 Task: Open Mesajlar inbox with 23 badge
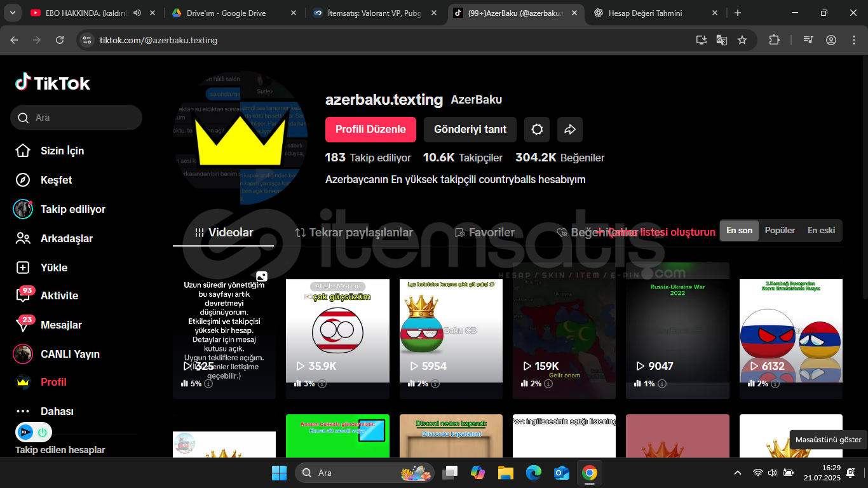(x=48, y=323)
